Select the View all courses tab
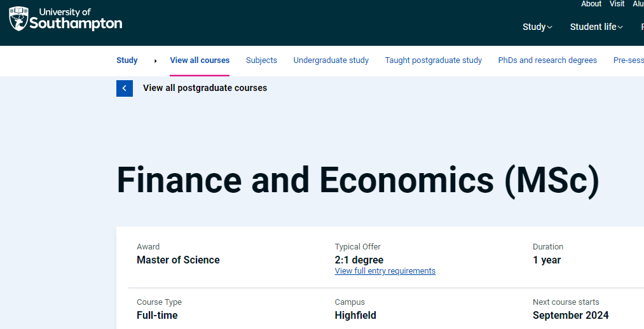The width and height of the screenshot is (644, 329). click(x=200, y=60)
